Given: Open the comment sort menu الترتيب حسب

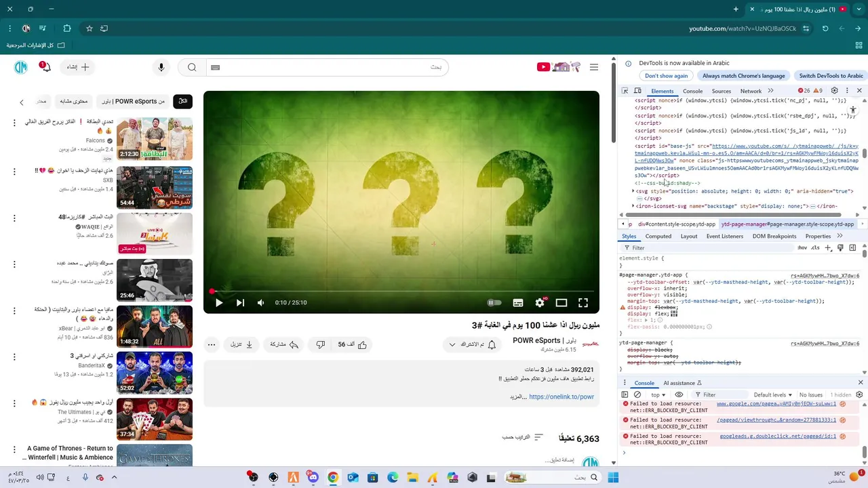Looking at the screenshot, I should tap(523, 437).
